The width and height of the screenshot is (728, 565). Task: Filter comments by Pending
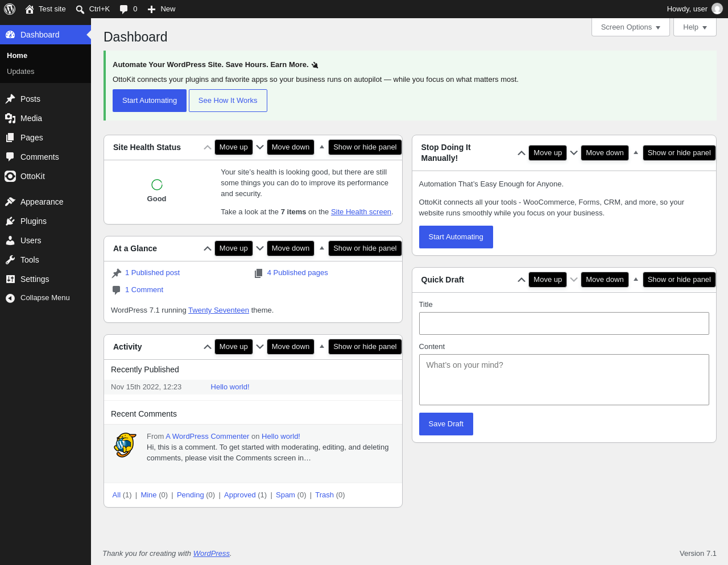191,495
